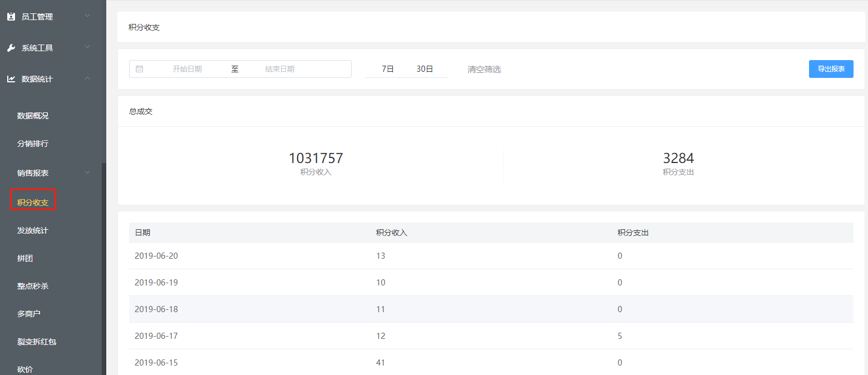Click the 系统工具 wrench icon
This screenshot has height=375, width=868.
pos(11,48)
